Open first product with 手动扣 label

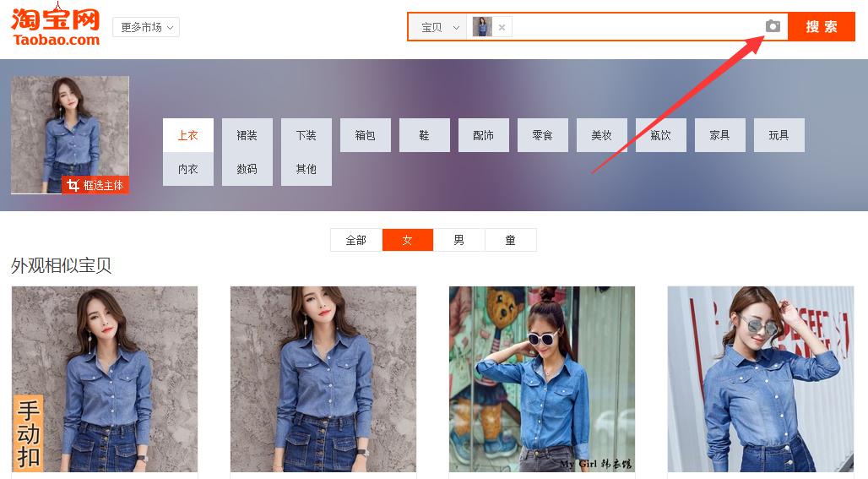point(104,378)
